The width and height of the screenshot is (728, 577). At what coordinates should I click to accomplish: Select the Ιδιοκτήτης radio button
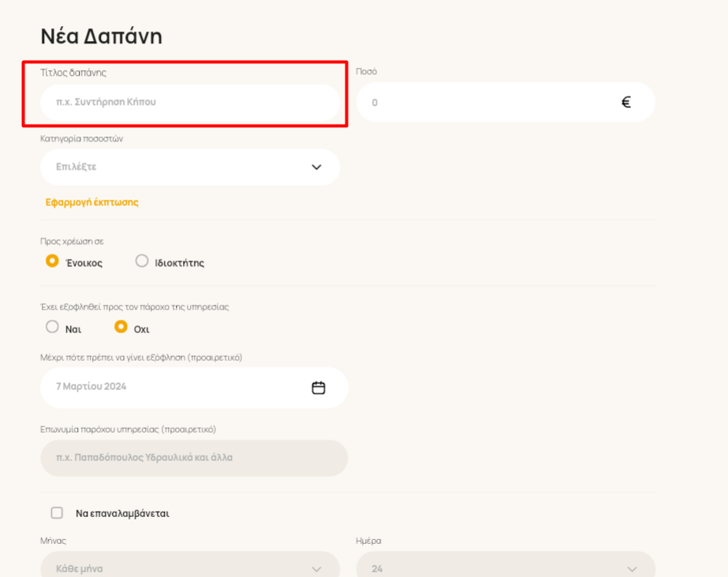pyautogui.click(x=142, y=261)
